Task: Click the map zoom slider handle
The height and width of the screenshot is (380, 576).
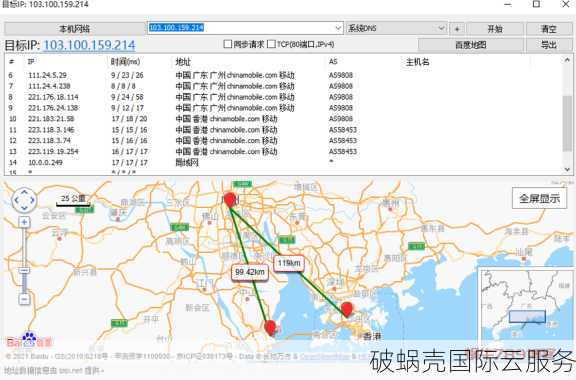Action: 24,270
